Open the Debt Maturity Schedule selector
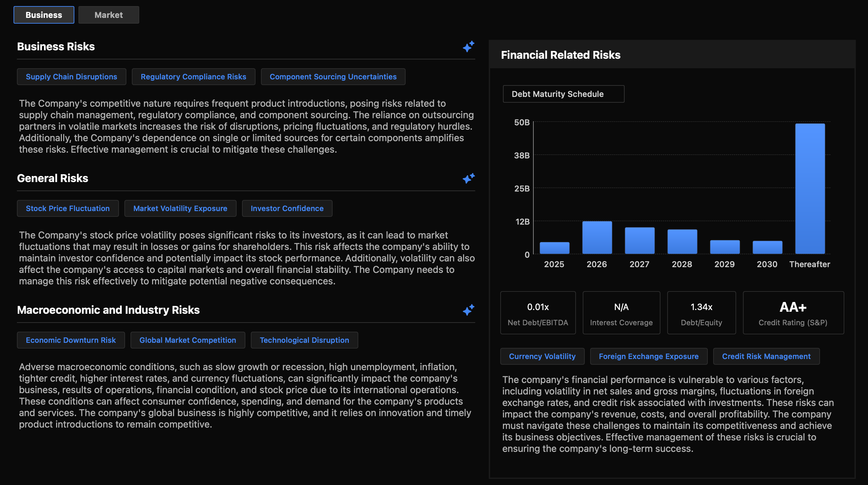The image size is (868, 485). coord(563,94)
